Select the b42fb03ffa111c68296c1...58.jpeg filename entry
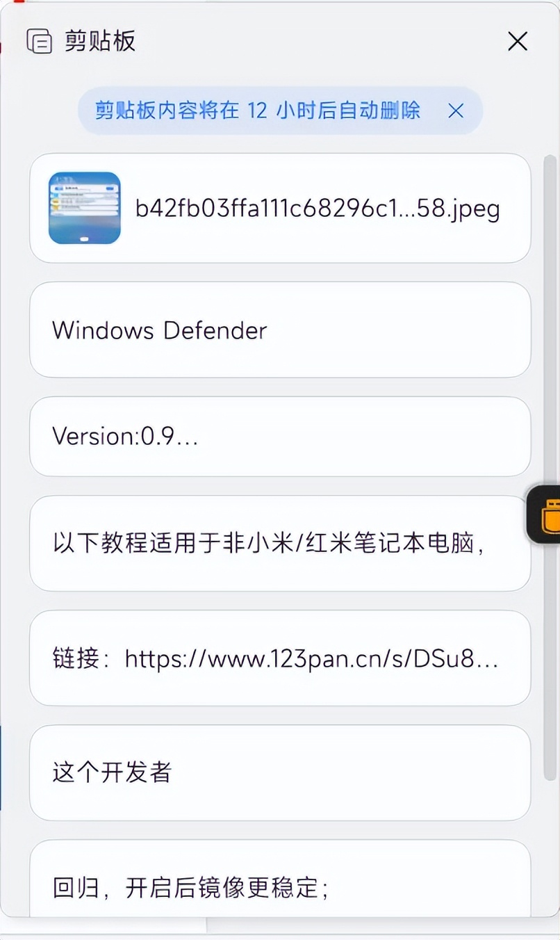Screen dimensions: 560x940 tap(318, 209)
